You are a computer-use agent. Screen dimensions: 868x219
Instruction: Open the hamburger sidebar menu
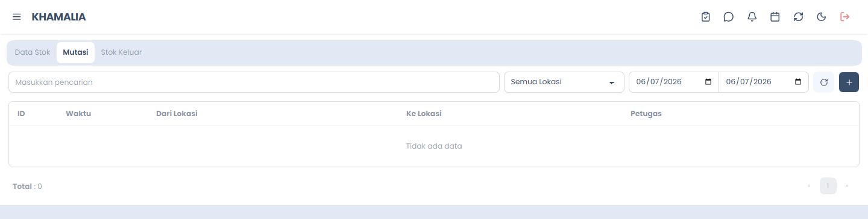coord(17,17)
